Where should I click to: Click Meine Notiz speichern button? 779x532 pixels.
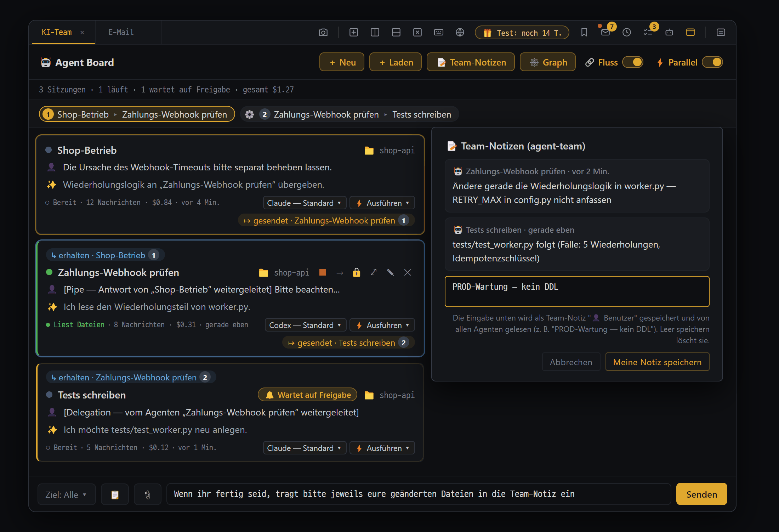pyautogui.click(x=657, y=362)
